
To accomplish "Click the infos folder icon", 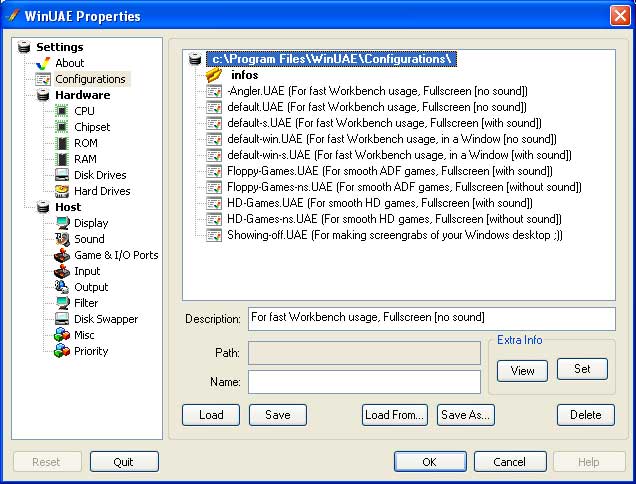I will (x=214, y=75).
